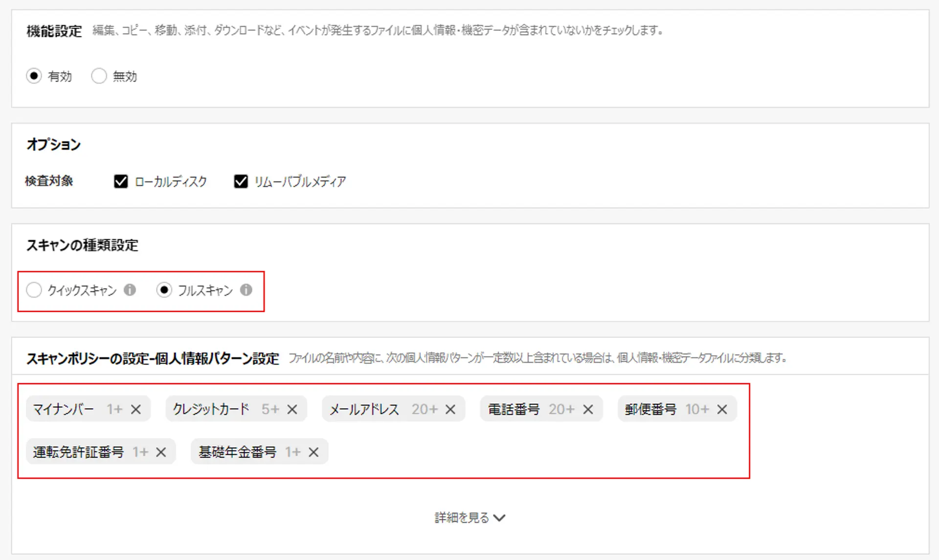The width and height of the screenshot is (939, 560).
Task: Click info icon next to クイックスキャン
Action: point(130,290)
